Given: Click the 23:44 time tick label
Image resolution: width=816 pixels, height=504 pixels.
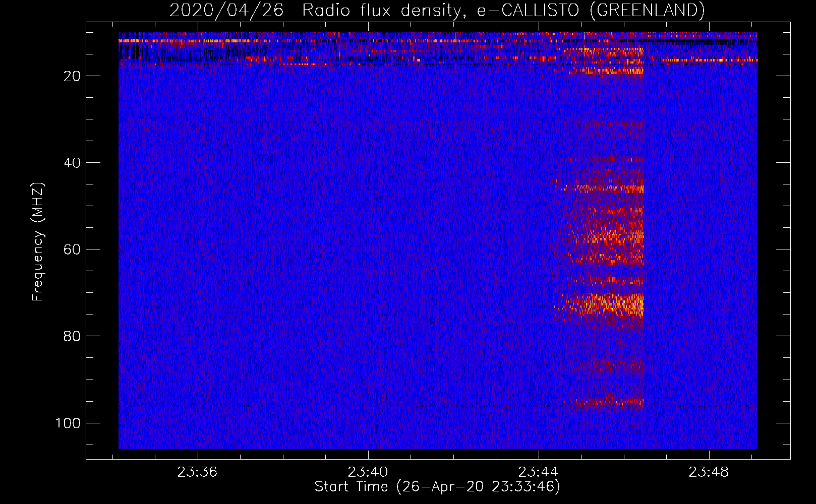Looking at the screenshot, I should 539,472.
